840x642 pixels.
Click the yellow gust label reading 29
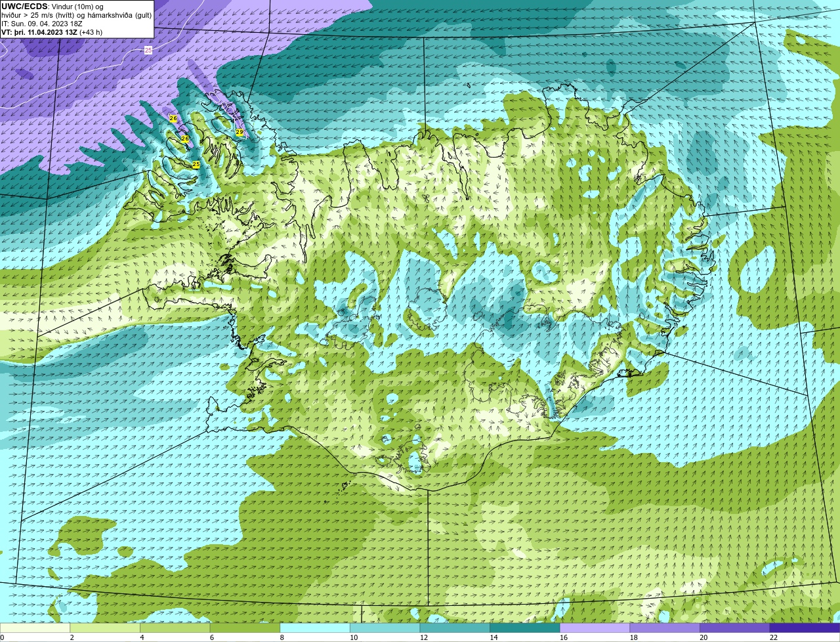tap(240, 132)
